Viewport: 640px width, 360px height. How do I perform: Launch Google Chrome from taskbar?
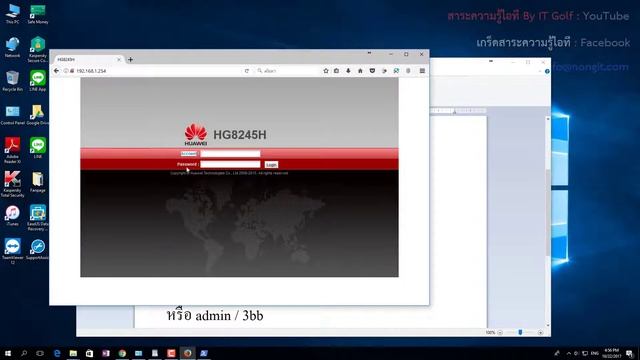coord(122,353)
